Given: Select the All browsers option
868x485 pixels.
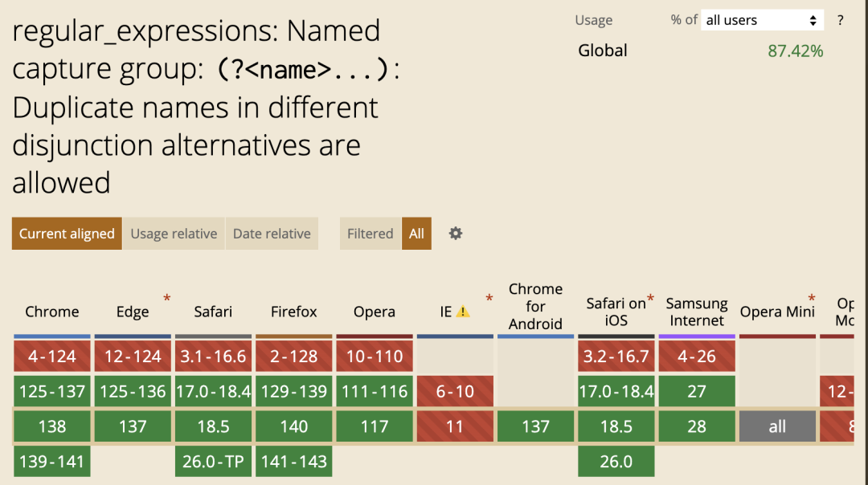Looking at the screenshot, I should (x=416, y=234).
